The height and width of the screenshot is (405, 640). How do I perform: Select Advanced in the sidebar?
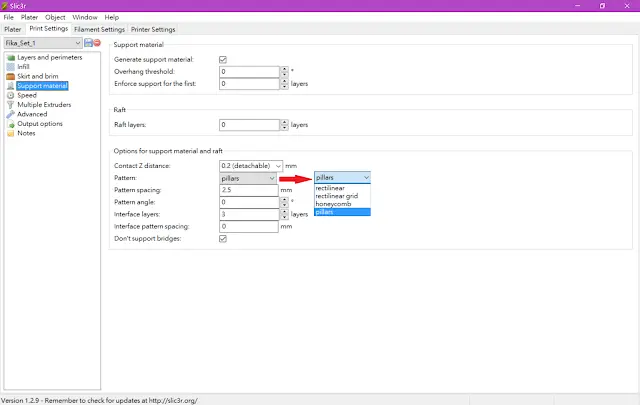pyautogui.click(x=32, y=114)
